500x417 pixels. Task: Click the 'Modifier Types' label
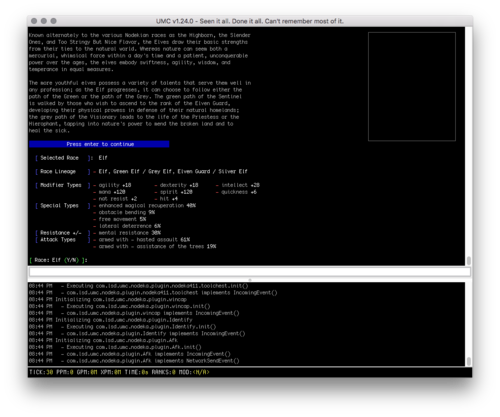61,185
